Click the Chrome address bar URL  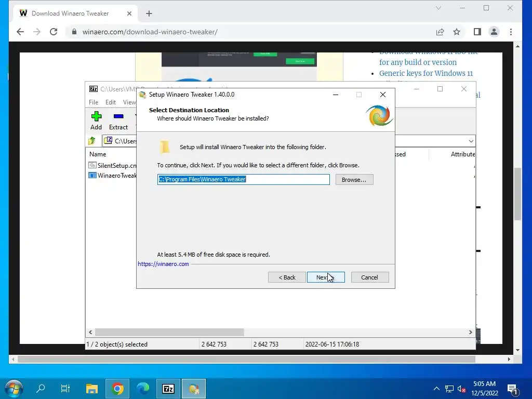click(150, 32)
